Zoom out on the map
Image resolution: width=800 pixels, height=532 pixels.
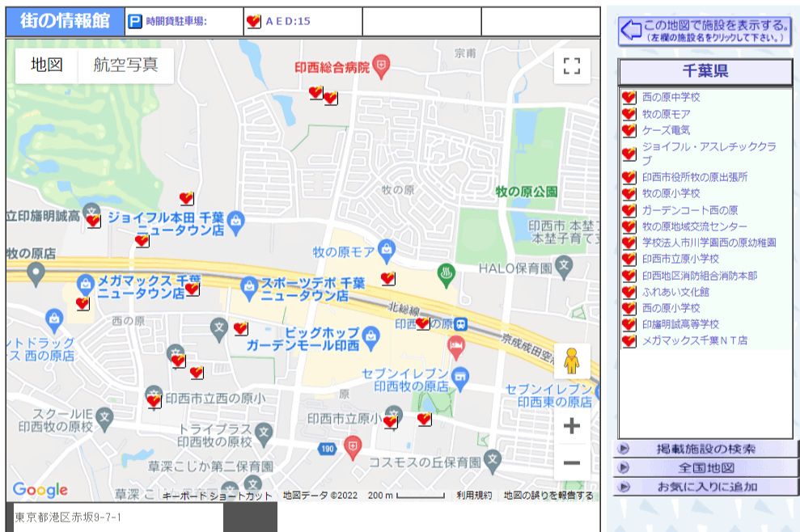coord(571,462)
